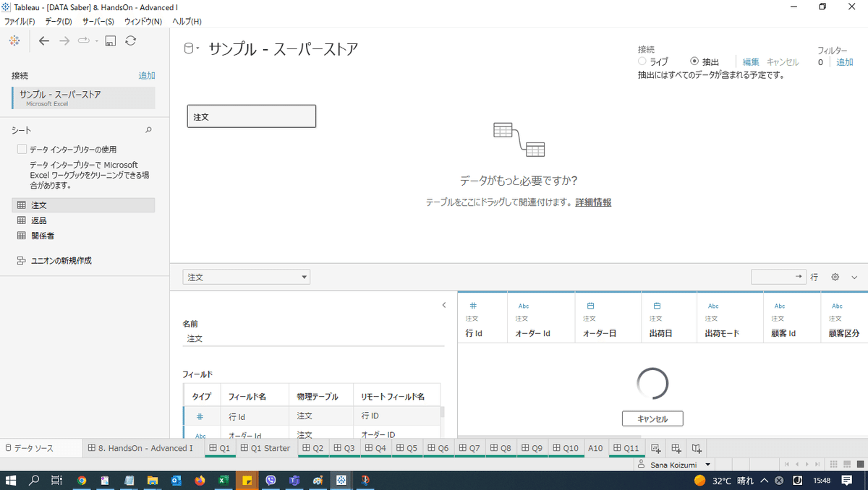Viewport: 868px width, 490px height.
Task: Click the new worksheet icon
Action: click(655, 448)
